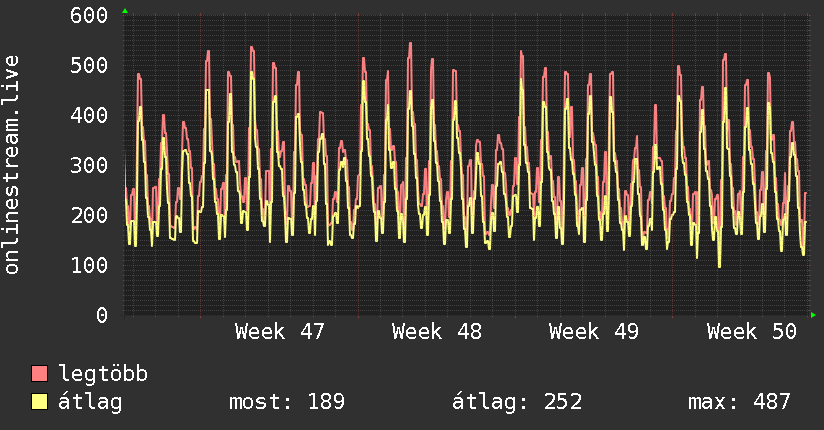
Task: Select the legtöbb legend label
Action: click(103, 374)
